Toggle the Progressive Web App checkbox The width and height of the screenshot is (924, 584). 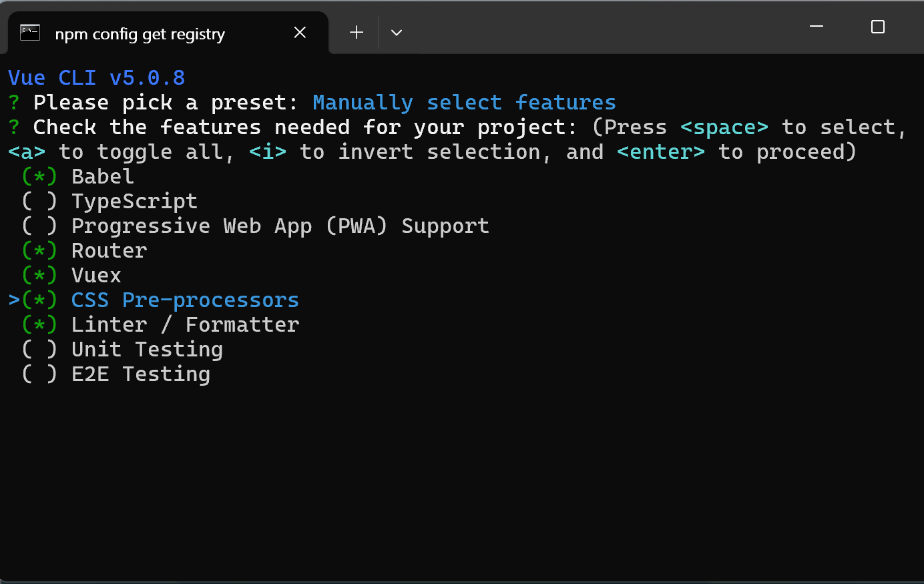pyautogui.click(x=39, y=226)
